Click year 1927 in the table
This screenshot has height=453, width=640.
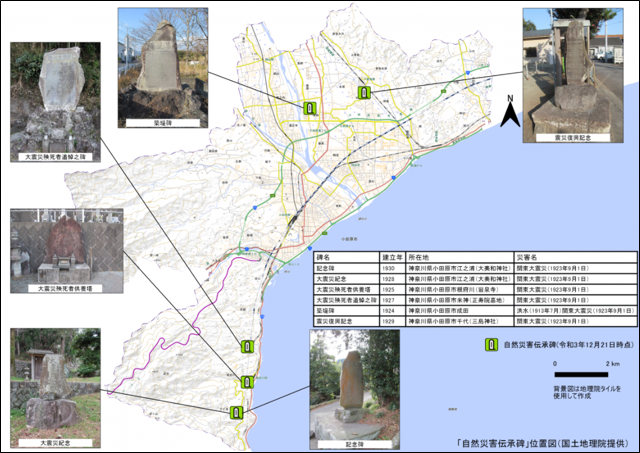(x=393, y=300)
